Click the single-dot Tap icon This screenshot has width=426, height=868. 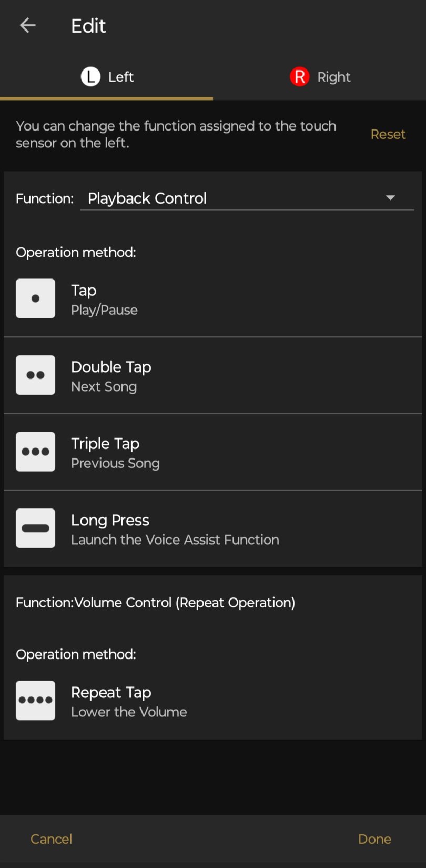tap(35, 298)
